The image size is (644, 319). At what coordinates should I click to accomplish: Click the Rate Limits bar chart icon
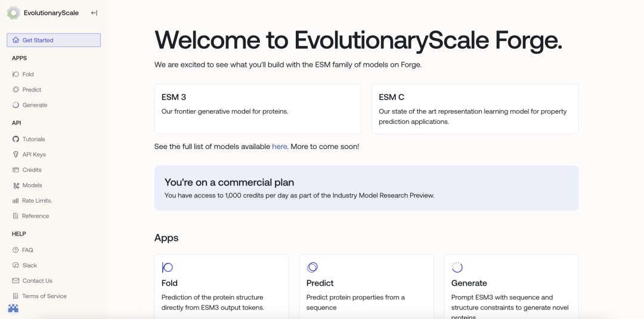[16, 201]
